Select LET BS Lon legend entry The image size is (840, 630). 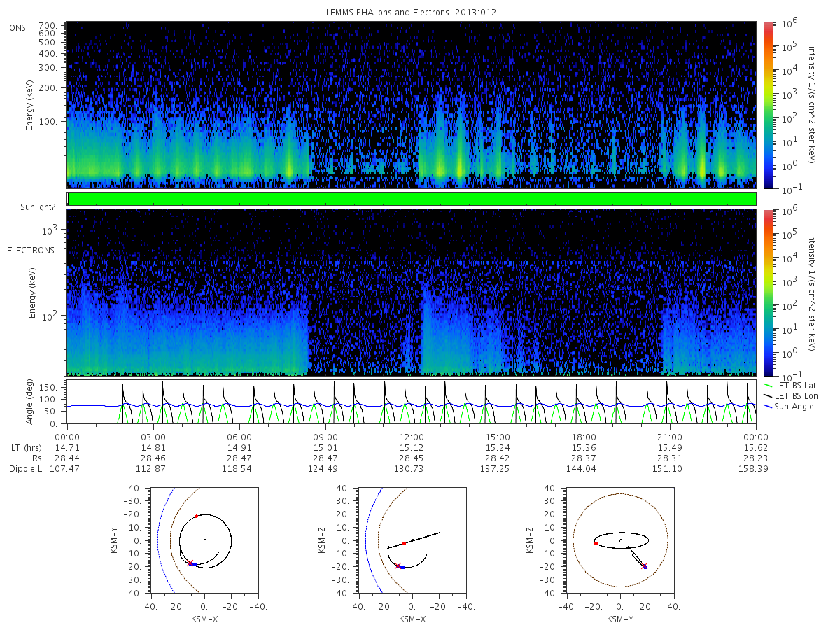pos(793,395)
